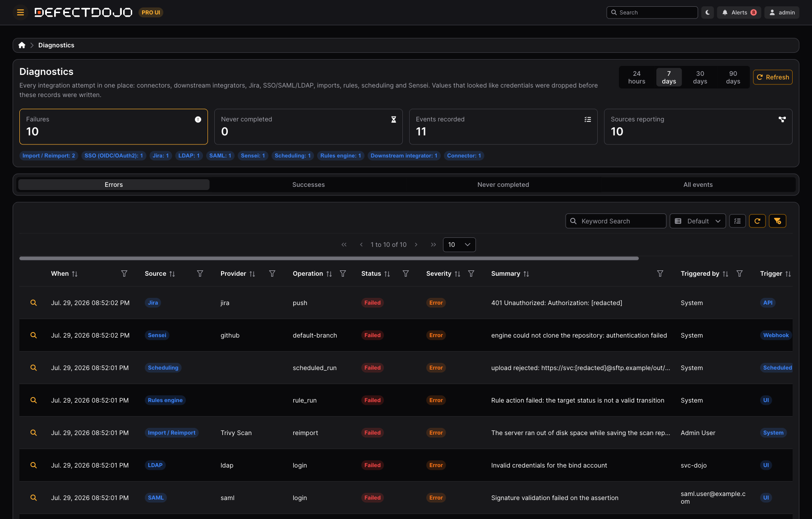Screen dimensions: 812x519
Task: Go to next page of results
Action: 416,245
